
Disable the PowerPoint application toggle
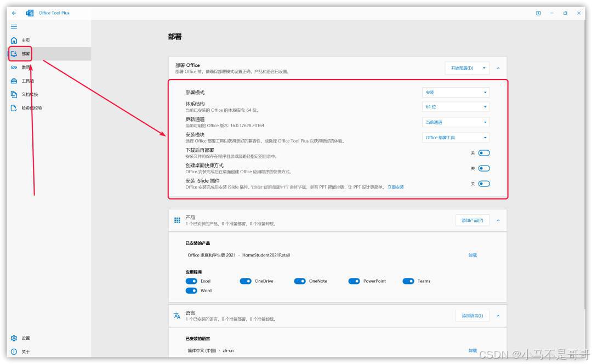point(354,281)
